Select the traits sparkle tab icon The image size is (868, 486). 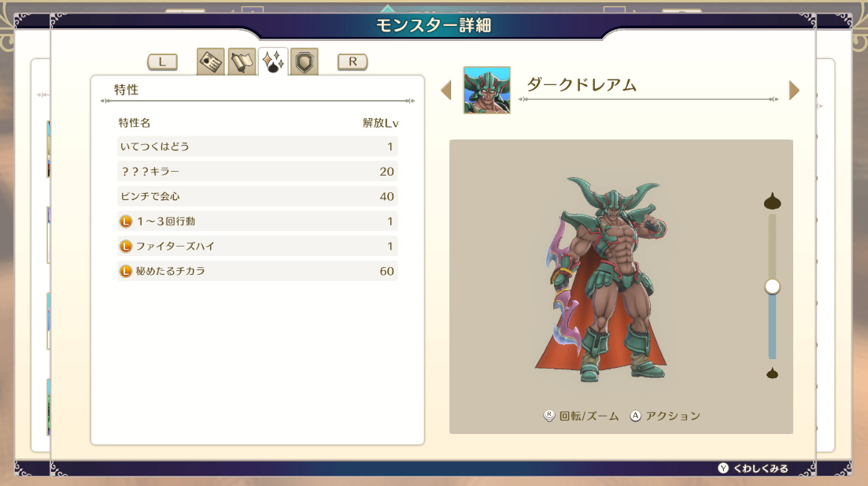(x=273, y=61)
